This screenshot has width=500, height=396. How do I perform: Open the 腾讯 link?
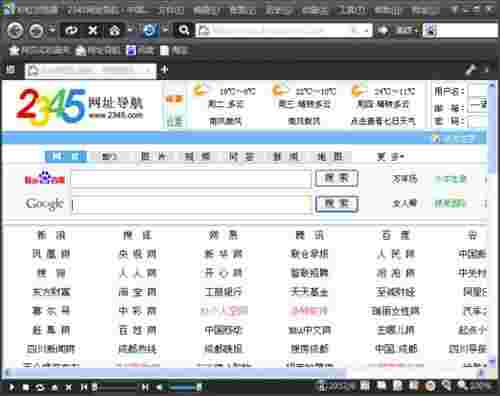pyautogui.click(x=309, y=236)
